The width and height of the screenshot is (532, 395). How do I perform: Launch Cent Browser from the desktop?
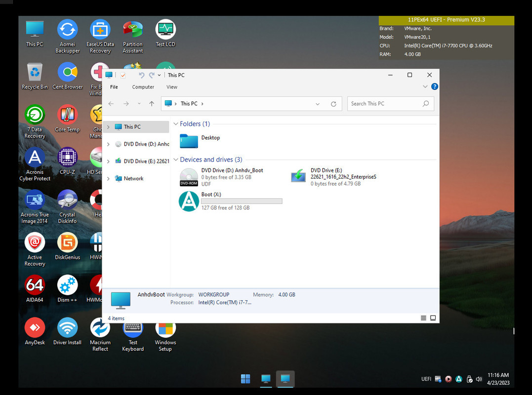[68, 76]
